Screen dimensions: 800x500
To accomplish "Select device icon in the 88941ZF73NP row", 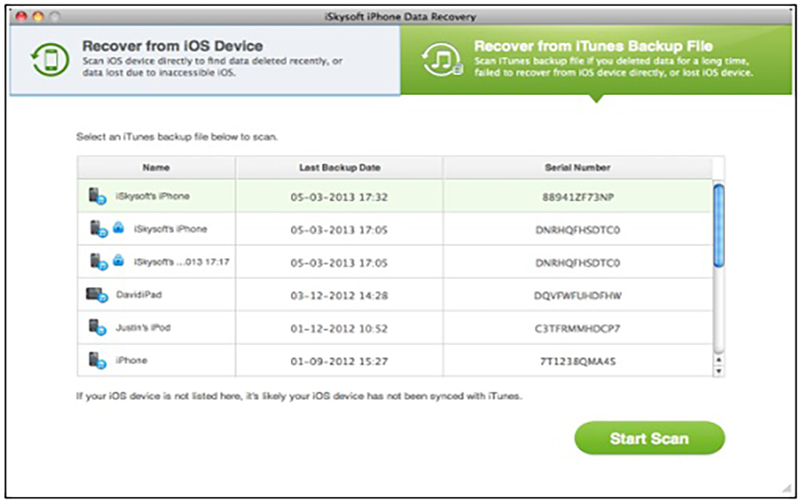I will (97, 196).
